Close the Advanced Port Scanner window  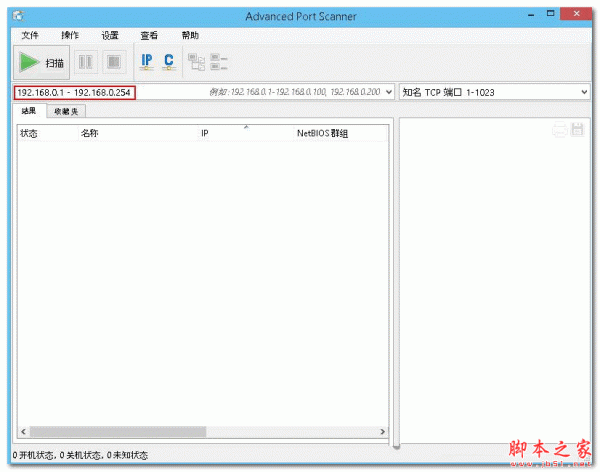click(576, 14)
